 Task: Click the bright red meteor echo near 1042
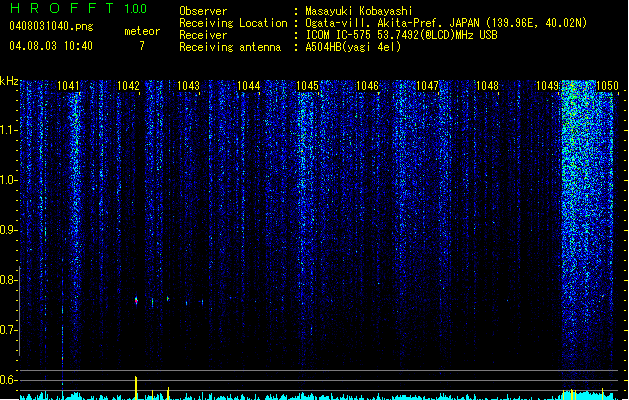point(136,301)
